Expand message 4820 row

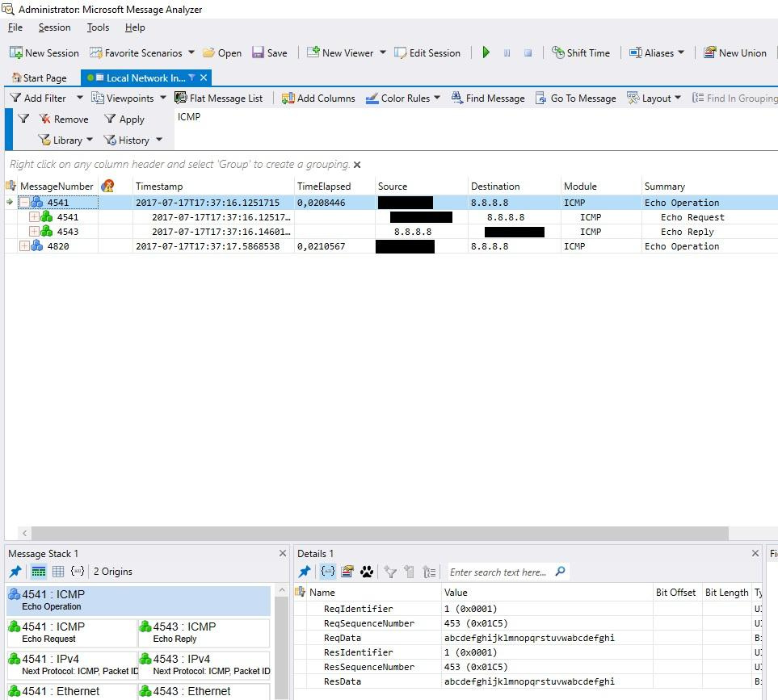click(x=23, y=246)
